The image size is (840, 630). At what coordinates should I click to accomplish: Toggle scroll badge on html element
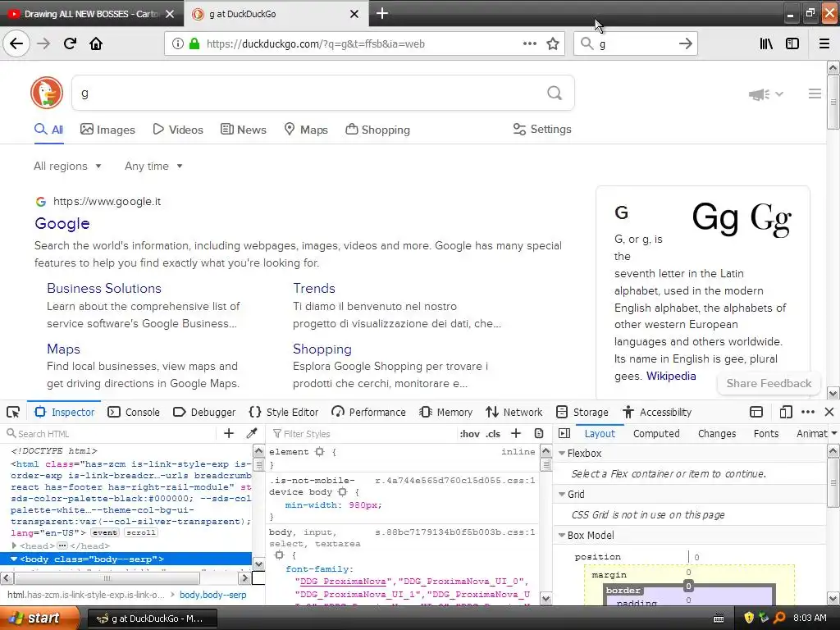pos(141,532)
